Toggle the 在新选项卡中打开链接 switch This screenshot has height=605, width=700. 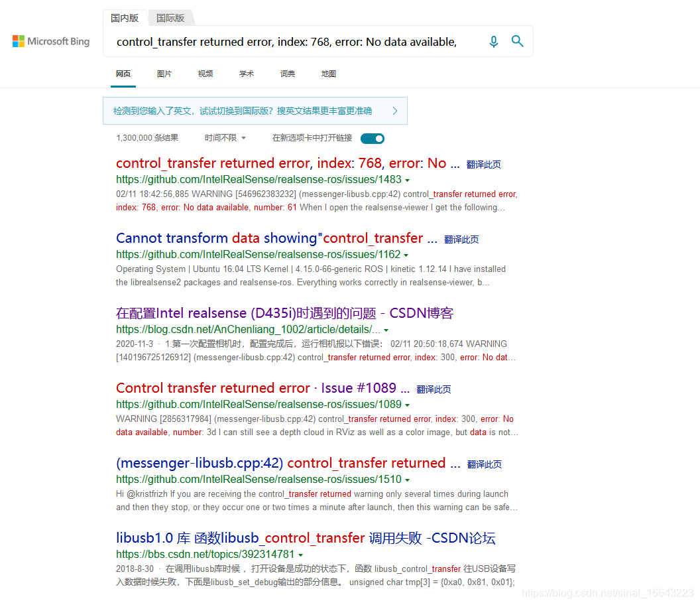[372, 139]
